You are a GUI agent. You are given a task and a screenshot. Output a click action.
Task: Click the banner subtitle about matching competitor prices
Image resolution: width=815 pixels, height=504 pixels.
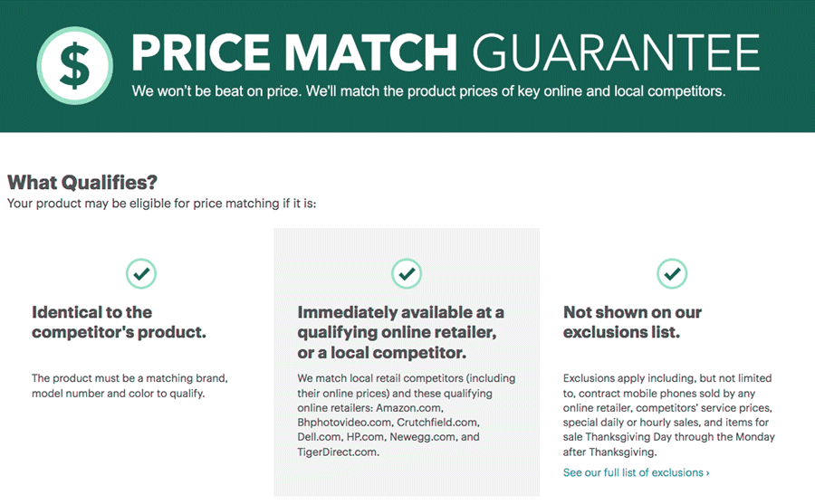[x=428, y=92]
